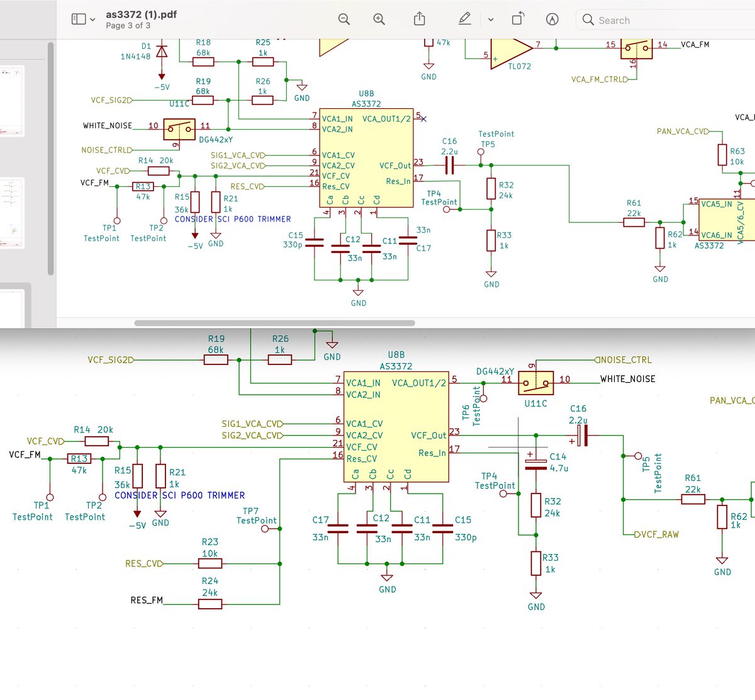The width and height of the screenshot is (755, 700).
Task: Expand the markup tools chevron
Action: click(491, 20)
